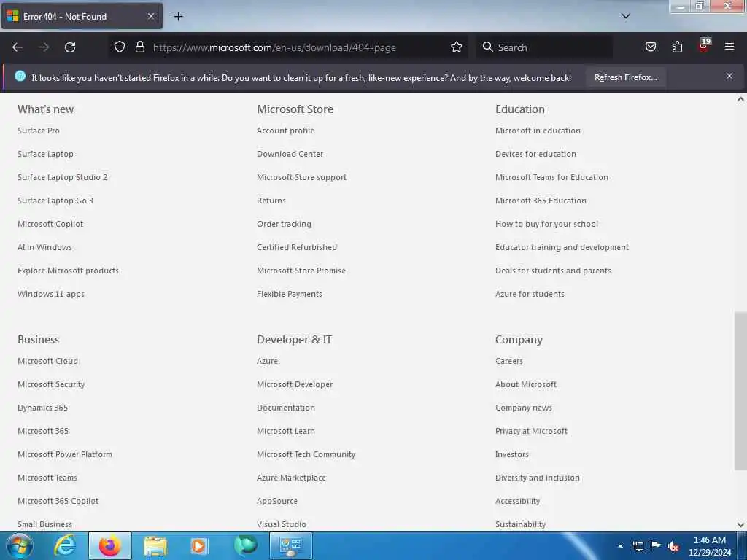
Task: Open the control panel style taskbar window
Action: (291, 545)
